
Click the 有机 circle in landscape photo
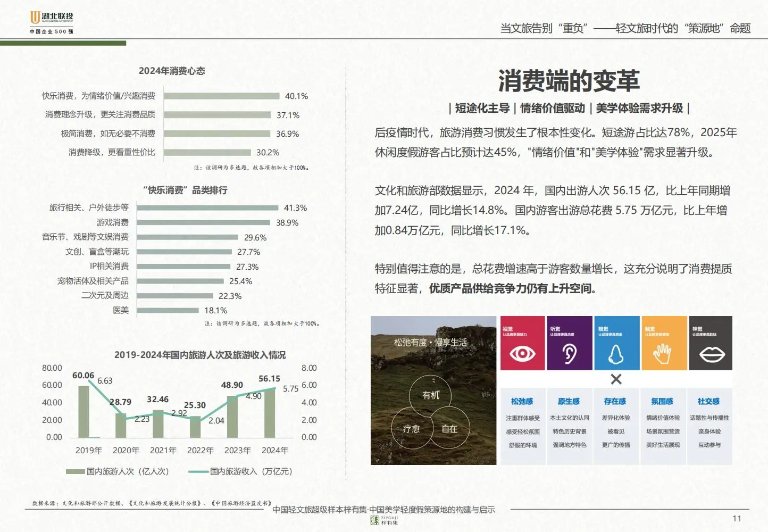[x=431, y=395]
